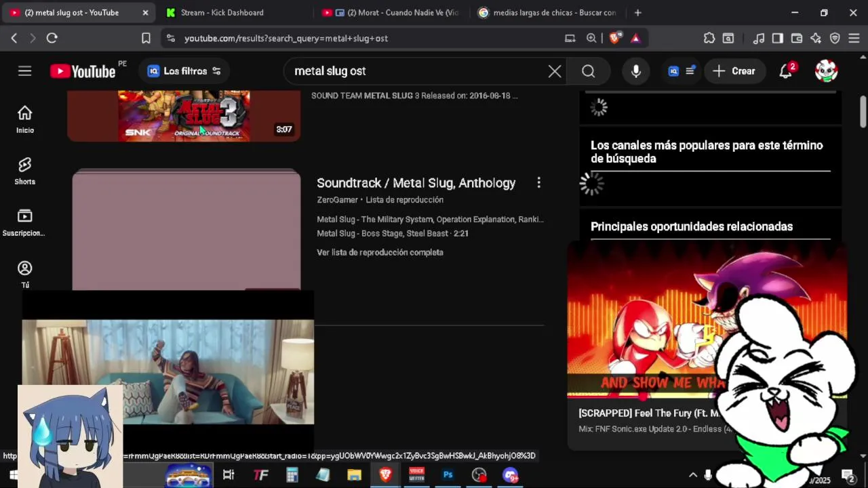Screen dimensions: 868x488
Task: Open Calculator from the taskbar
Action: click(292, 475)
